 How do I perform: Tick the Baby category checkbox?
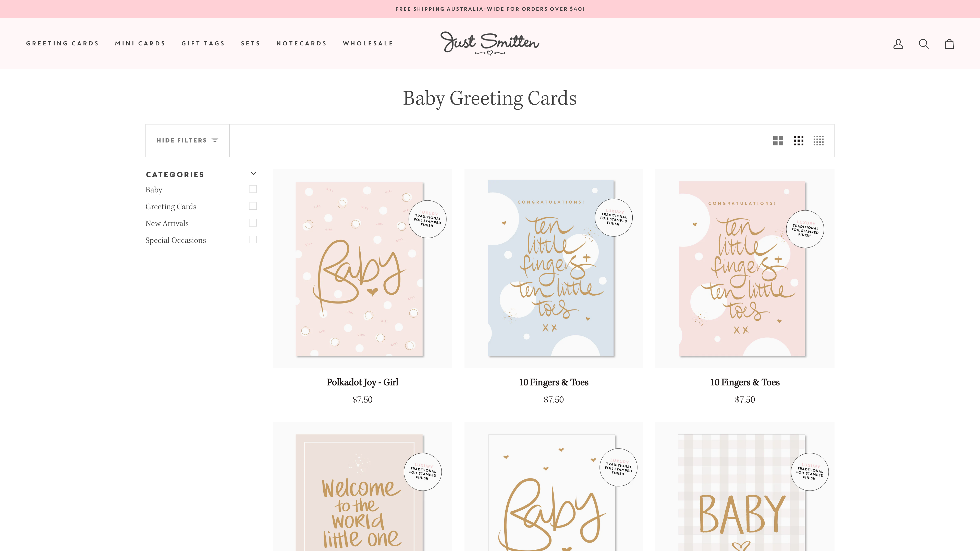click(253, 189)
